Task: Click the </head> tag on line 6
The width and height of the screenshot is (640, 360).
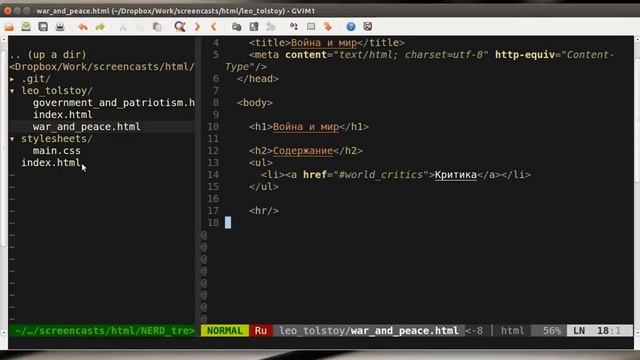Action: pyautogui.click(x=258, y=79)
